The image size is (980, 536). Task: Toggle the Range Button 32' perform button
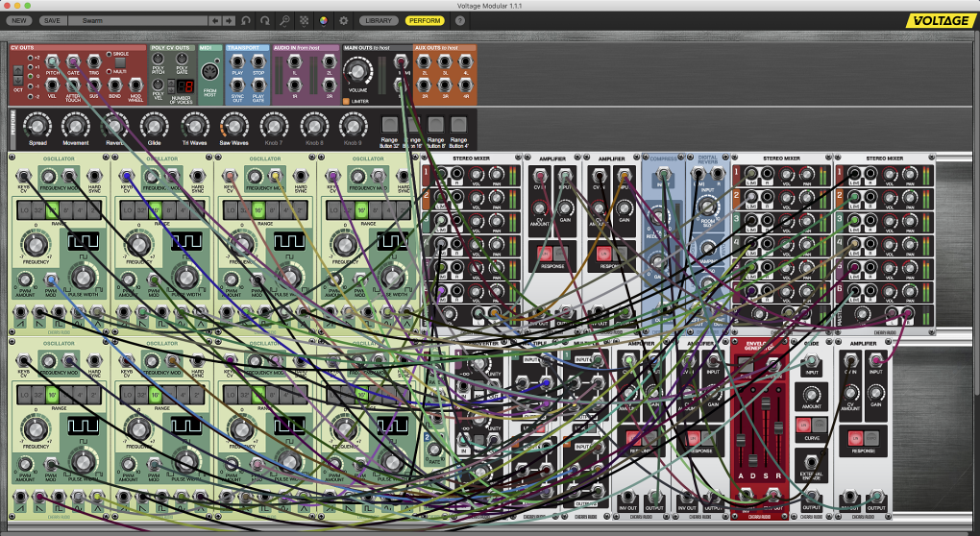pos(389,124)
